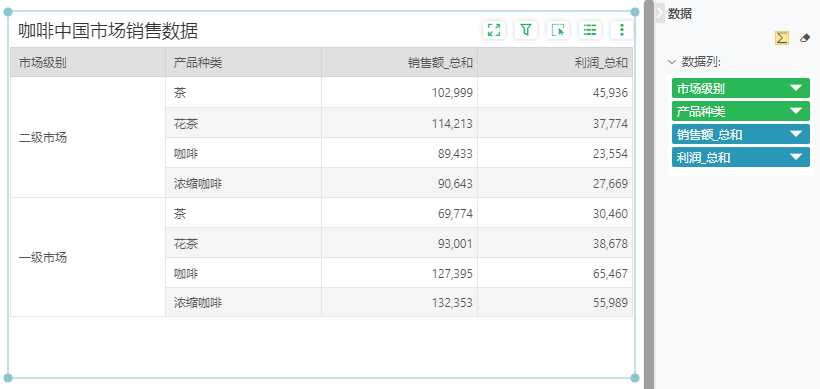Select the 二级市场 row group cell

88,138
